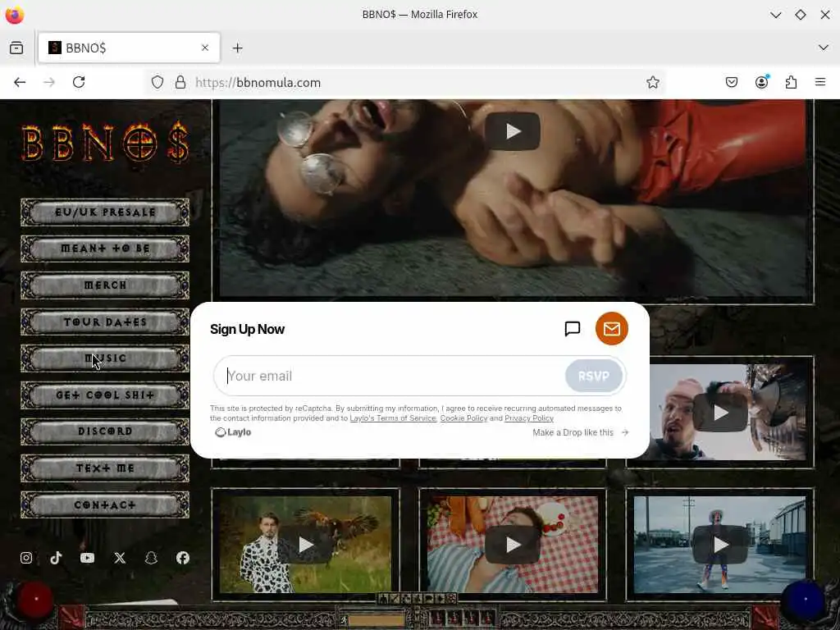
Task: Open the CONTACT menu button
Action: coord(105,505)
